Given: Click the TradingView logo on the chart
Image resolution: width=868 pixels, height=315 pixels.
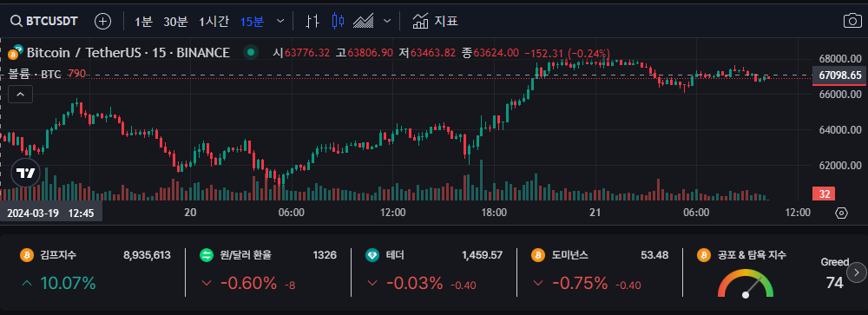Looking at the screenshot, I should (x=25, y=174).
